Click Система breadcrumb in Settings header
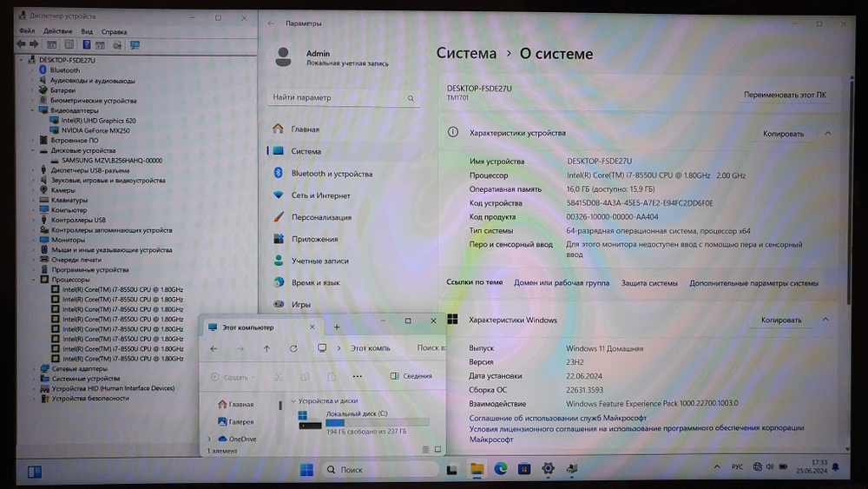The image size is (868, 489). pos(466,53)
